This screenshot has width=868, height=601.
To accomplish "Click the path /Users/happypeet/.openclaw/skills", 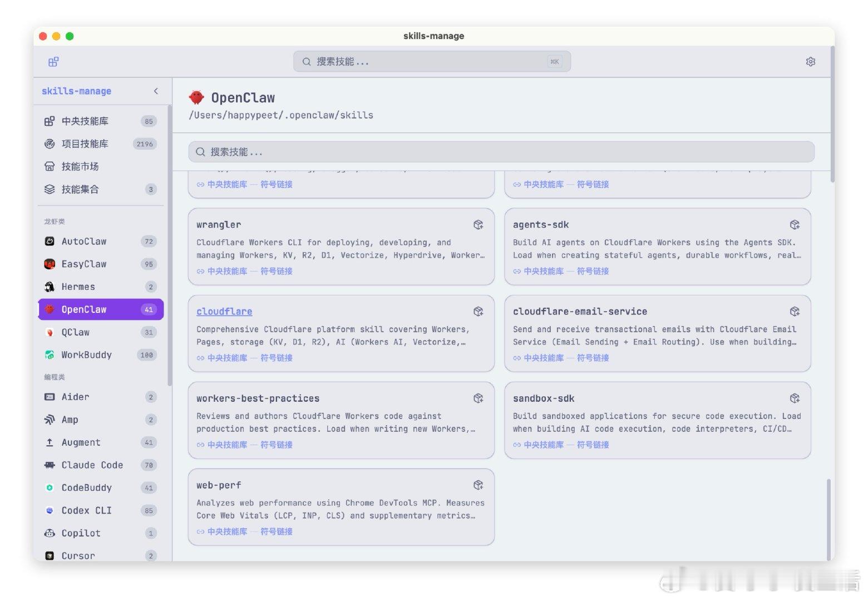I will [x=281, y=115].
